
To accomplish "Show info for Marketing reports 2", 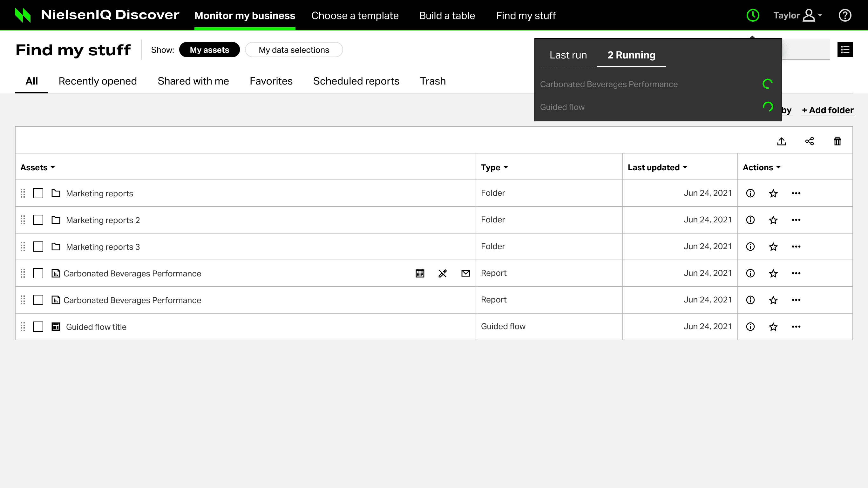I will pos(750,220).
